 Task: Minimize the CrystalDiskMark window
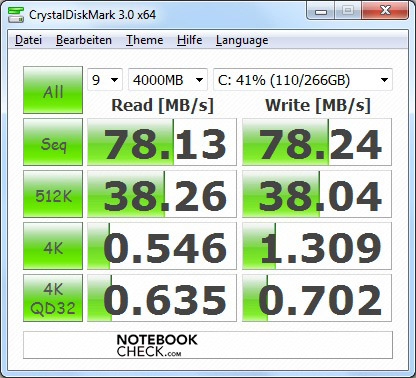click(321, 11)
